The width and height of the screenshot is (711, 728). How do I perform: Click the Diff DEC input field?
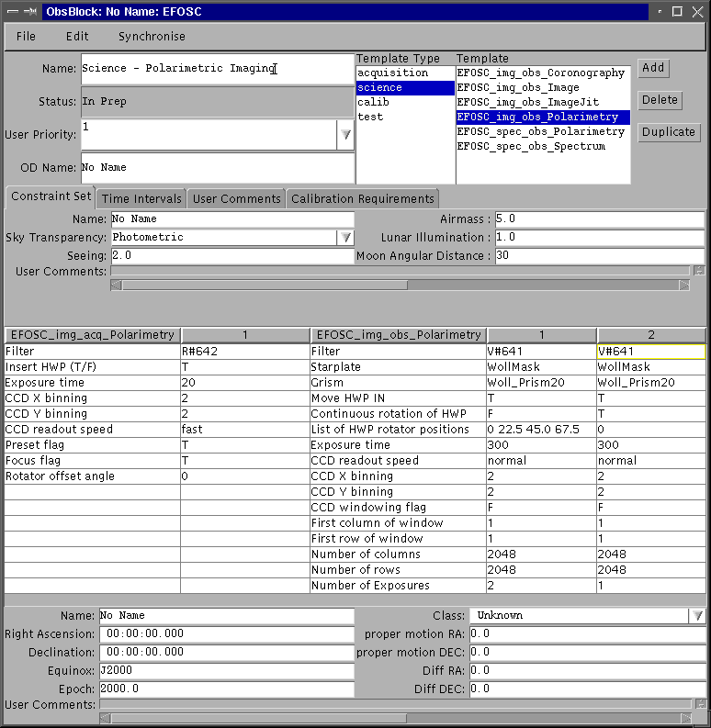click(587, 689)
